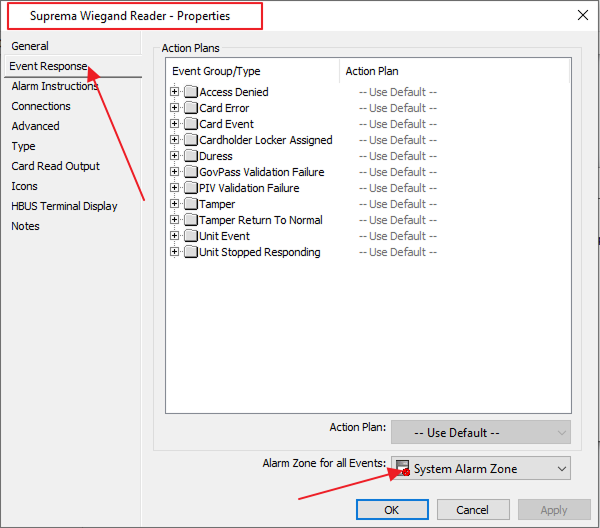The height and width of the screenshot is (528, 600).
Task: Expand the Card Event tree node
Action: pyautogui.click(x=176, y=124)
